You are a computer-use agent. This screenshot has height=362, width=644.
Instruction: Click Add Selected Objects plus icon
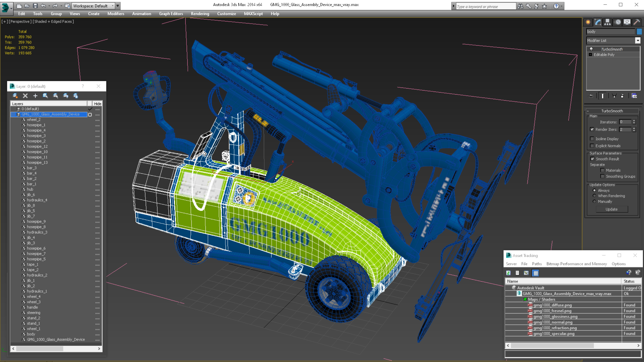tap(35, 96)
